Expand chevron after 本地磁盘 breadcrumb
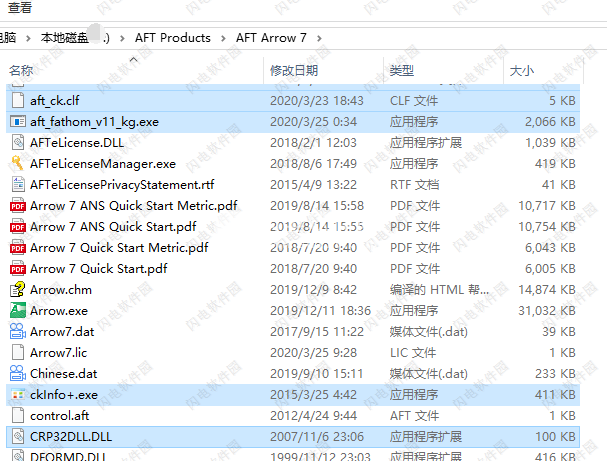Image resolution: width=607 pixels, height=461 pixels. click(122, 38)
